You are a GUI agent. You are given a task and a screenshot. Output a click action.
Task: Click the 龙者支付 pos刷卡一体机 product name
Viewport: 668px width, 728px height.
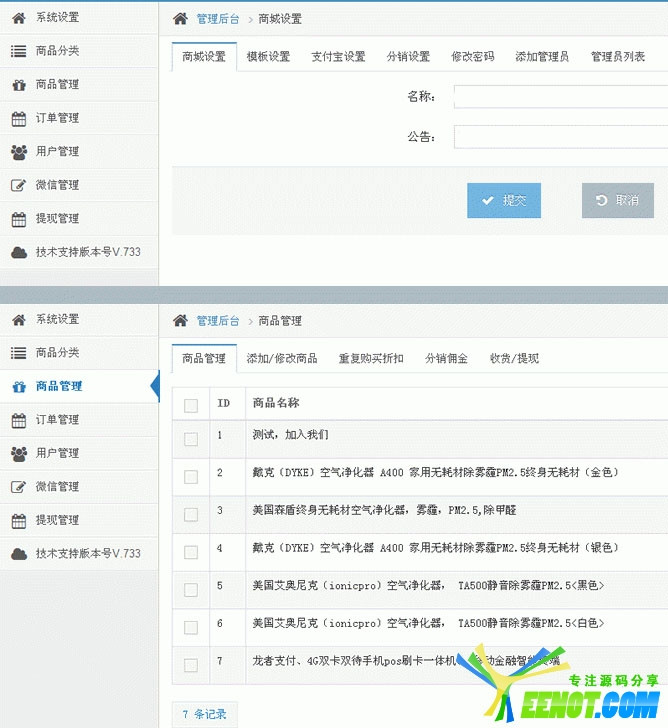point(406,661)
